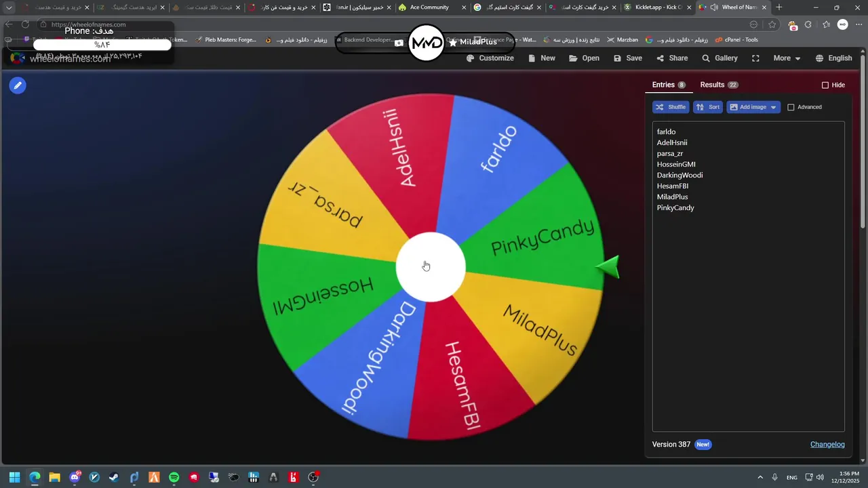
Task: Sort the entries alphabetically
Action: click(707, 107)
